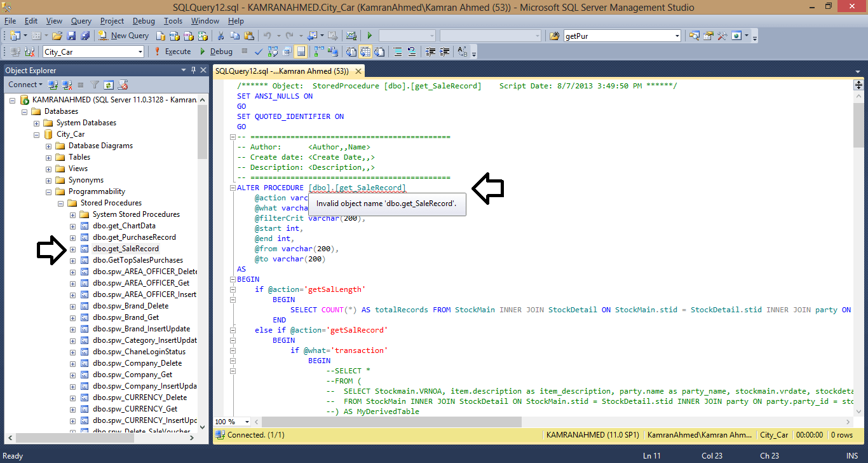
Task: Click Comment Out Selected Lines icon
Action: coord(398,52)
